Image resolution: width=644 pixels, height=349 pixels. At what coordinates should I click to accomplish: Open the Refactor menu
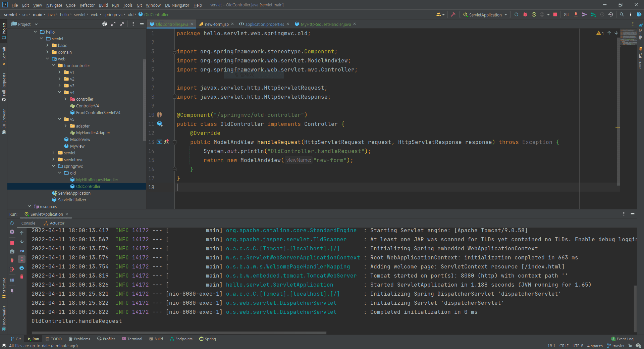coord(87,5)
